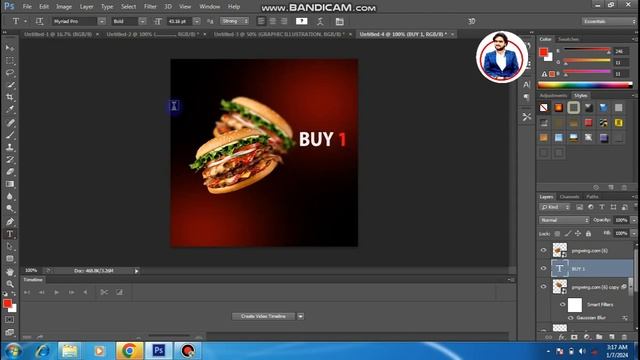
Task: Click the delete layer trash icon
Action: [624, 337]
